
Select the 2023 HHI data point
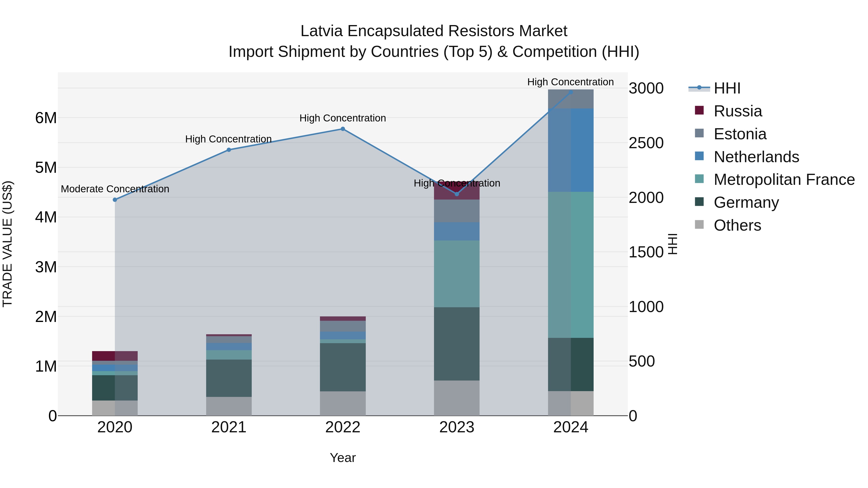tap(457, 194)
